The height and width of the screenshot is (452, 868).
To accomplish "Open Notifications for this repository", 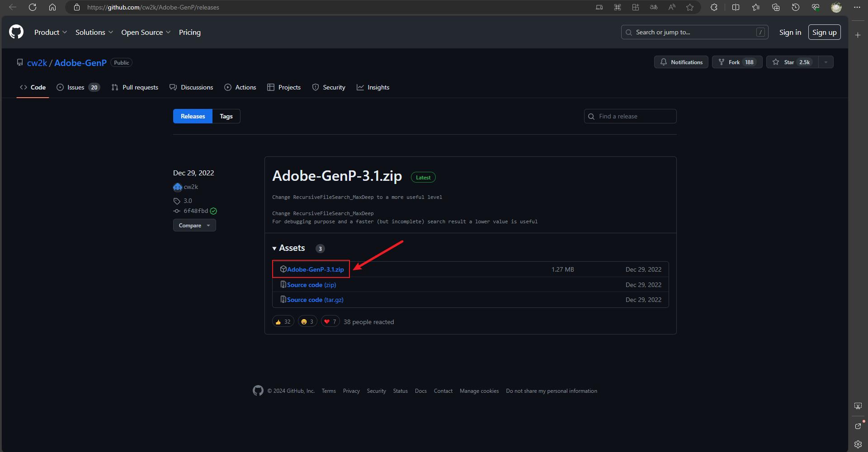I will pos(681,62).
